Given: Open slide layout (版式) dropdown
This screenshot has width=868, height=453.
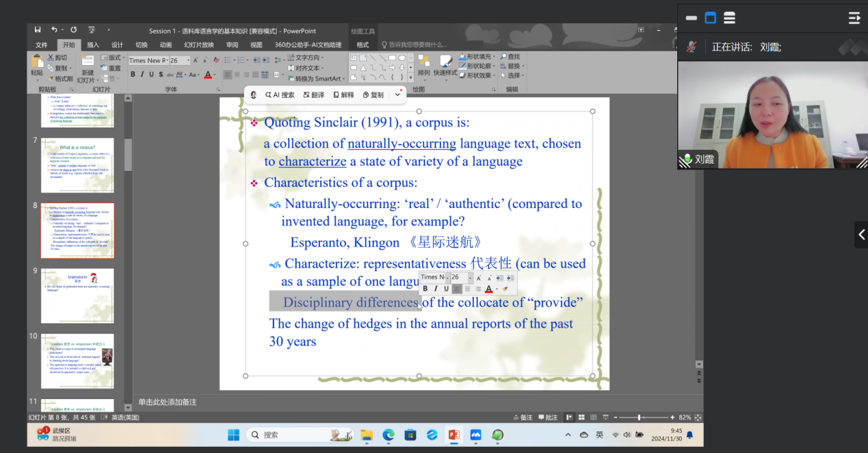Looking at the screenshot, I should click(x=112, y=58).
